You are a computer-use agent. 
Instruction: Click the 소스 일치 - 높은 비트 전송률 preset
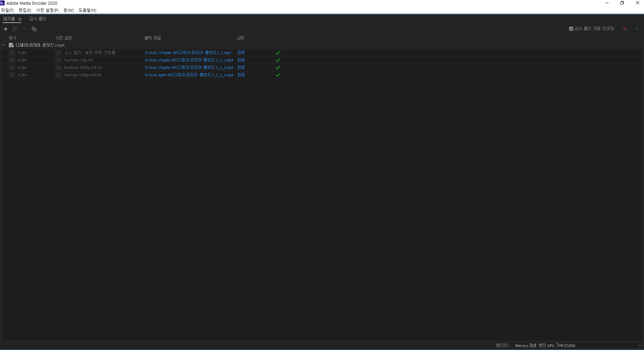(90, 53)
